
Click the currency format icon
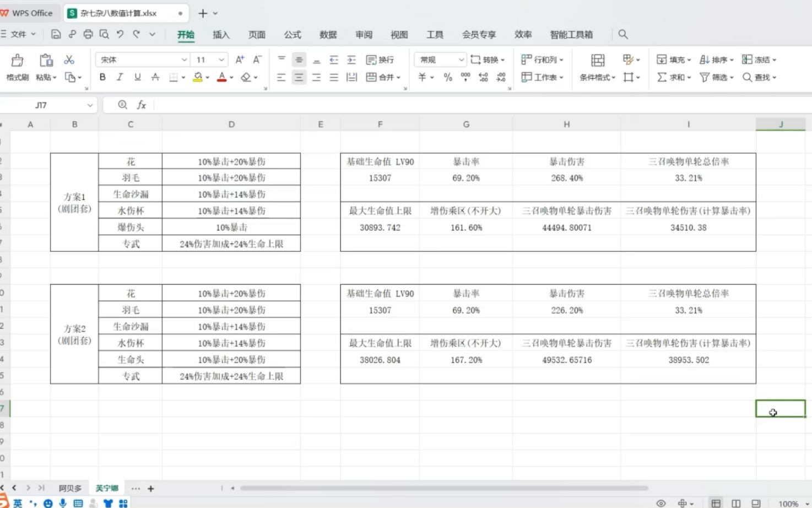pos(422,77)
